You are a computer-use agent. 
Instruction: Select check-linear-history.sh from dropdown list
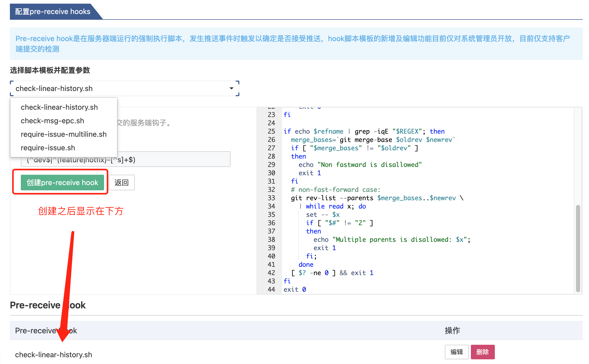point(59,107)
